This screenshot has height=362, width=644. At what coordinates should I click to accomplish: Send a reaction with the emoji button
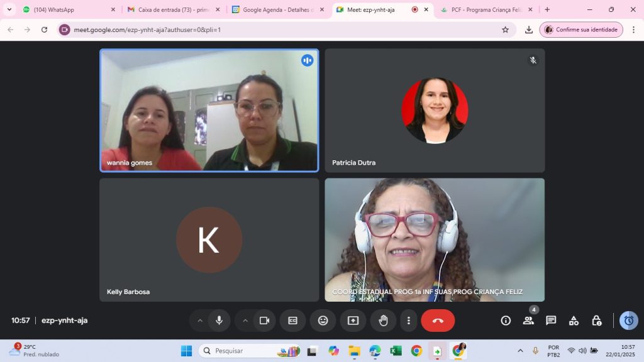323,321
